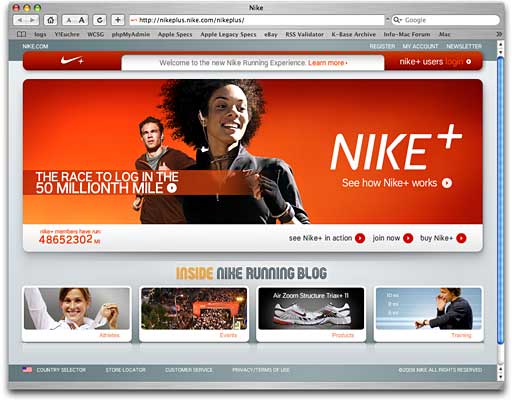Click the Nike+ swoosh logo
This screenshot has width=512, height=400.
pos(72,61)
